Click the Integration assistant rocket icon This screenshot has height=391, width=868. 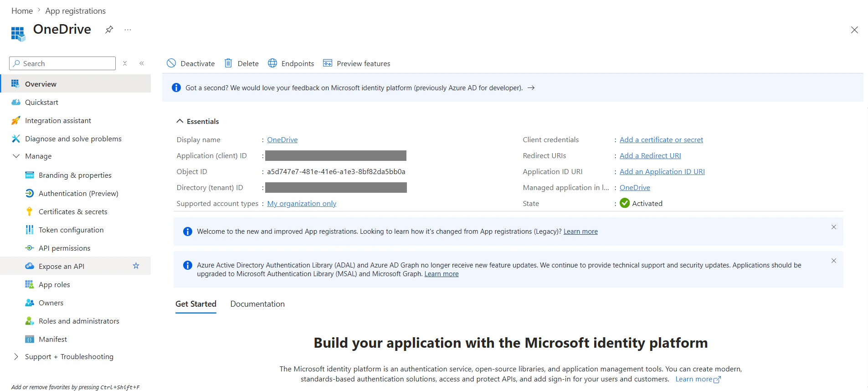[x=15, y=120]
